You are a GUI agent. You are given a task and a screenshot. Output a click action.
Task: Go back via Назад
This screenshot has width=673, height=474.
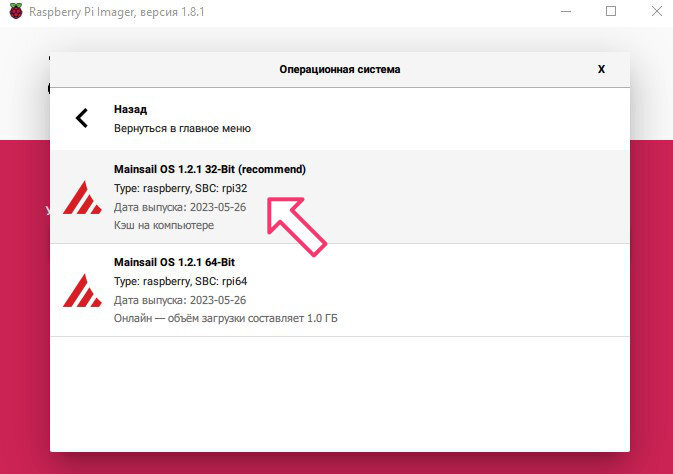tap(340, 119)
